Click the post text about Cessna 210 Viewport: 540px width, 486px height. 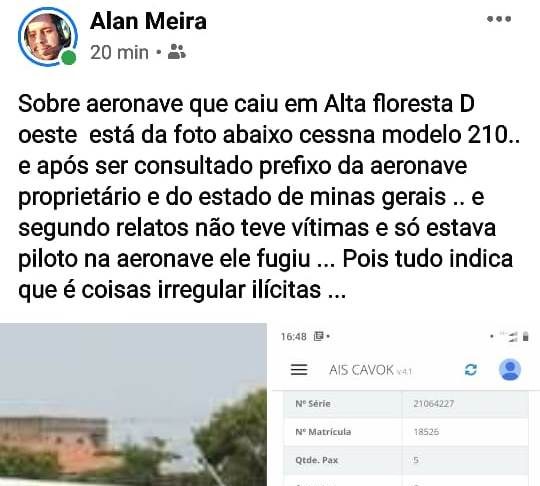pos(269,196)
